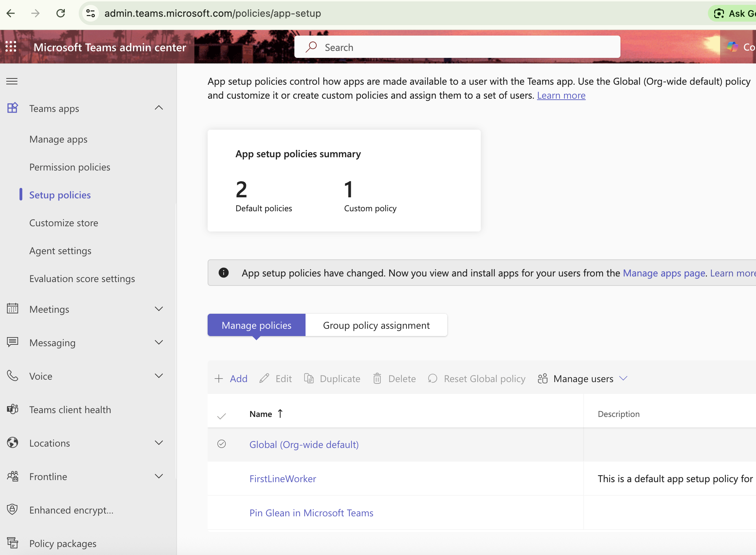This screenshot has height=555, width=756.
Task: Expand the Meetings section chevron
Action: click(x=159, y=309)
